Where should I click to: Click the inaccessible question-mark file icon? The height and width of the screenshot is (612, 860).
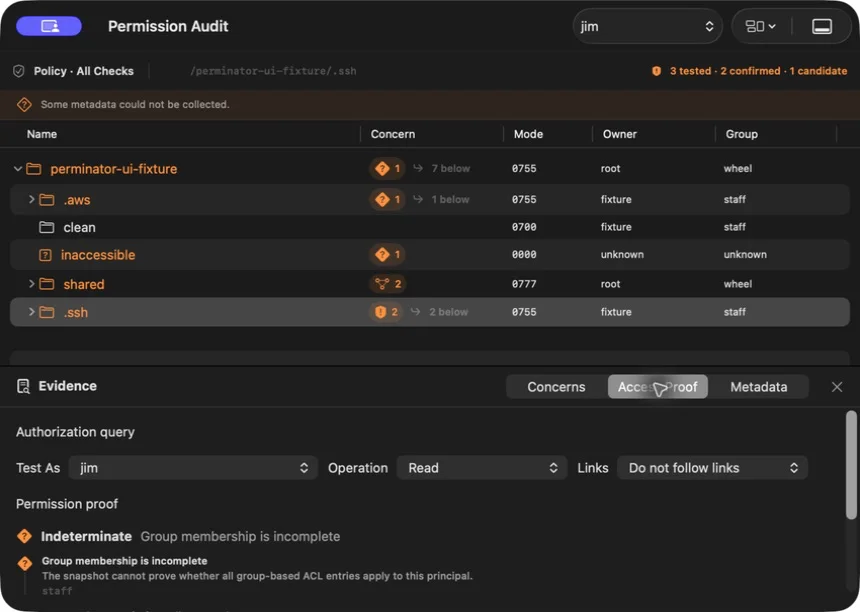tap(46, 255)
